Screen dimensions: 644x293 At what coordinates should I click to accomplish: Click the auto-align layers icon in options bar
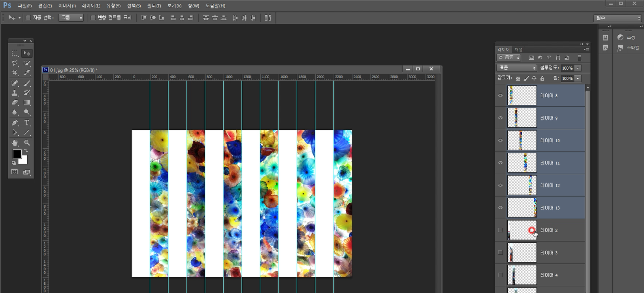click(x=268, y=18)
